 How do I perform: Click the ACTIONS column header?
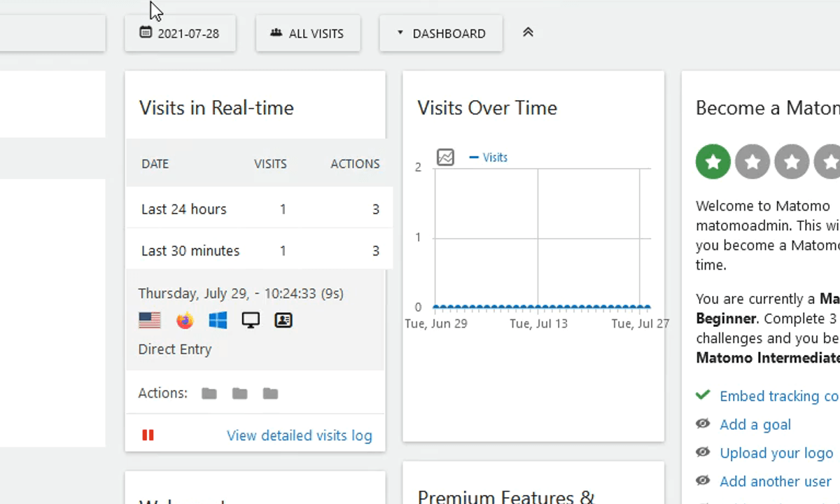[355, 164]
